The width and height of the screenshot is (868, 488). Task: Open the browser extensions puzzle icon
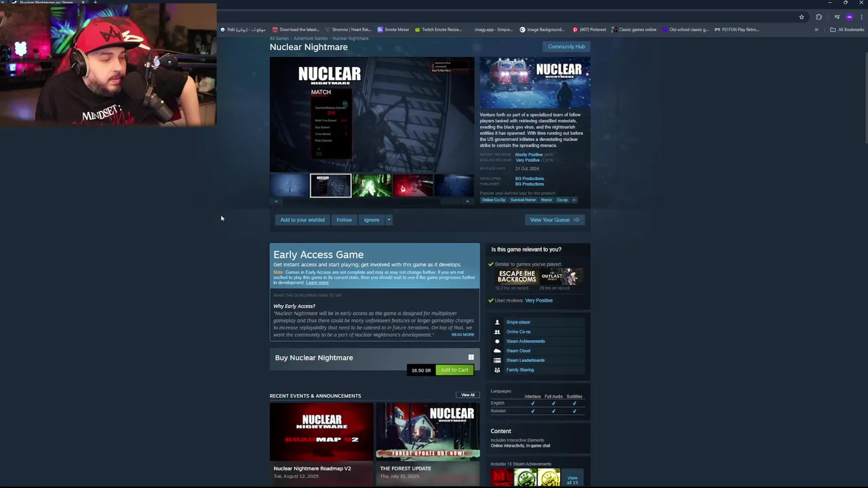tap(818, 17)
